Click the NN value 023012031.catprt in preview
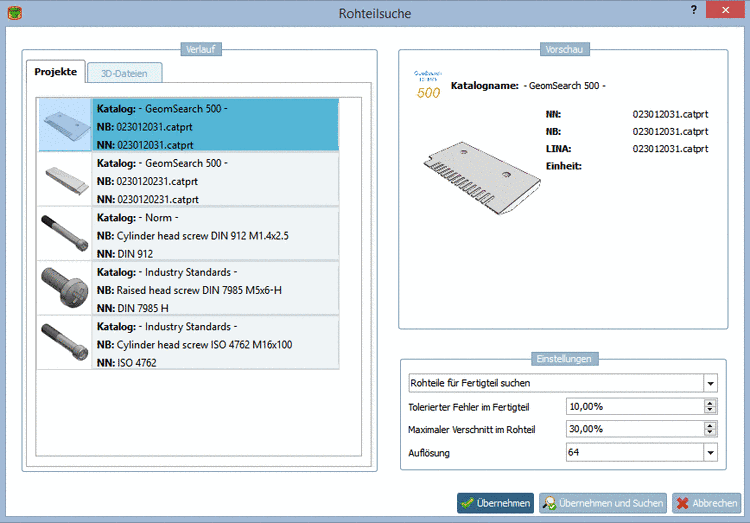This screenshot has width=750, height=523. pos(670,114)
